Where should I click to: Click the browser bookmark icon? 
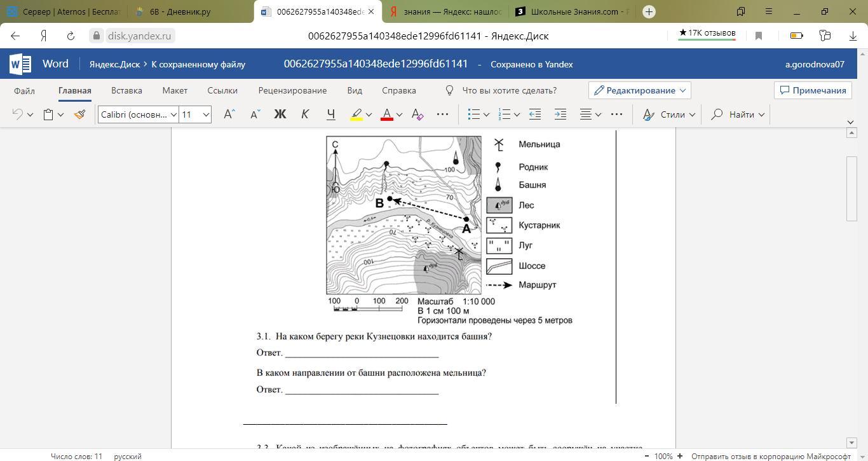tap(758, 36)
